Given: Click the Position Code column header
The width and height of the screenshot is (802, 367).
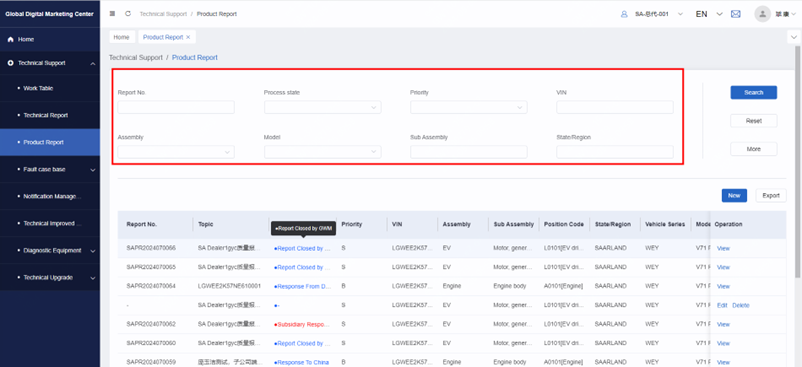Looking at the screenshot, I should [564, 224].
